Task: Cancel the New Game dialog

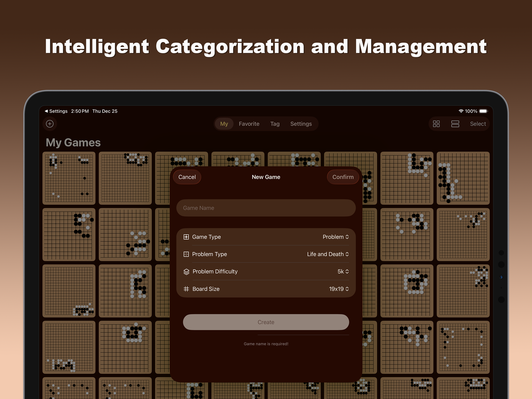Action: click(x=187, y=177)
